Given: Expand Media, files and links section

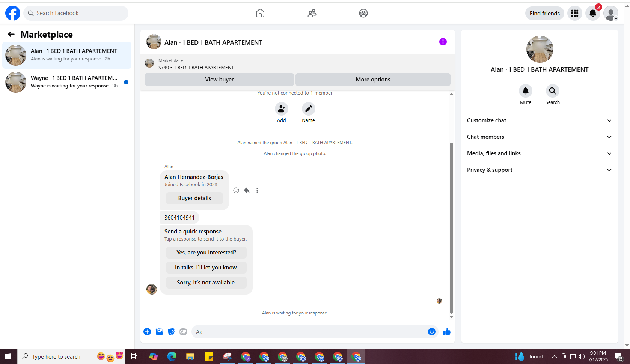Looking at the screenshot, I should pyautogui.click(x=540, y=153).
